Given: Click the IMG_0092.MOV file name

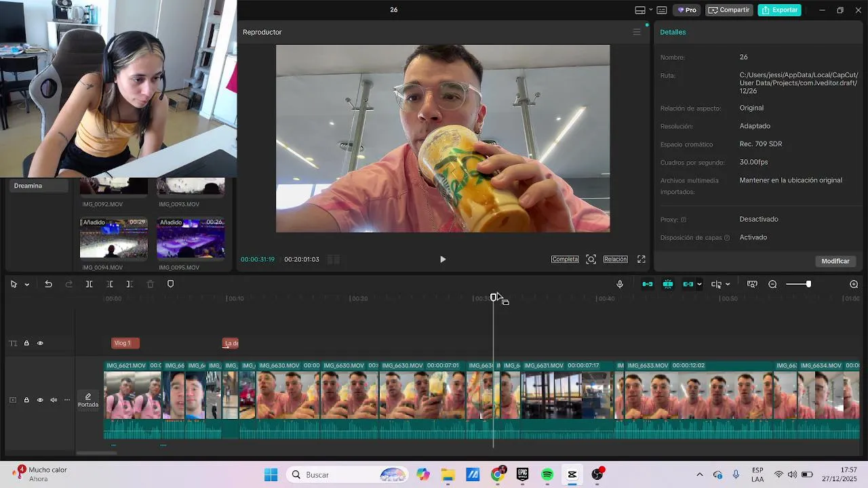Looking at the screenshot, I should (x=102, y=204).
